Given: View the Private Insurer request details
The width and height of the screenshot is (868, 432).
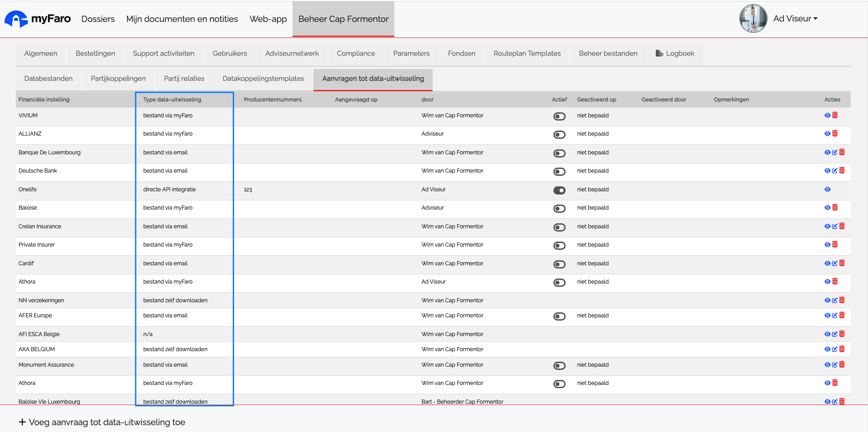Looking at the screenshot, I should (827, 245).
